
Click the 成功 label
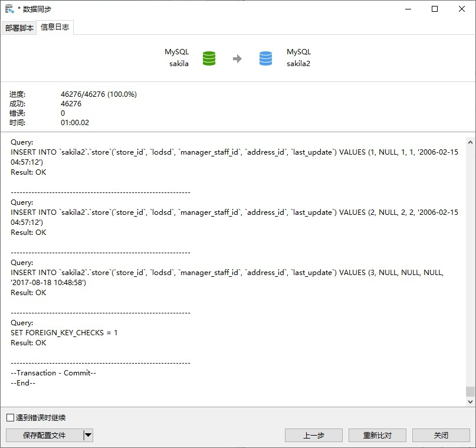point(17,104)
